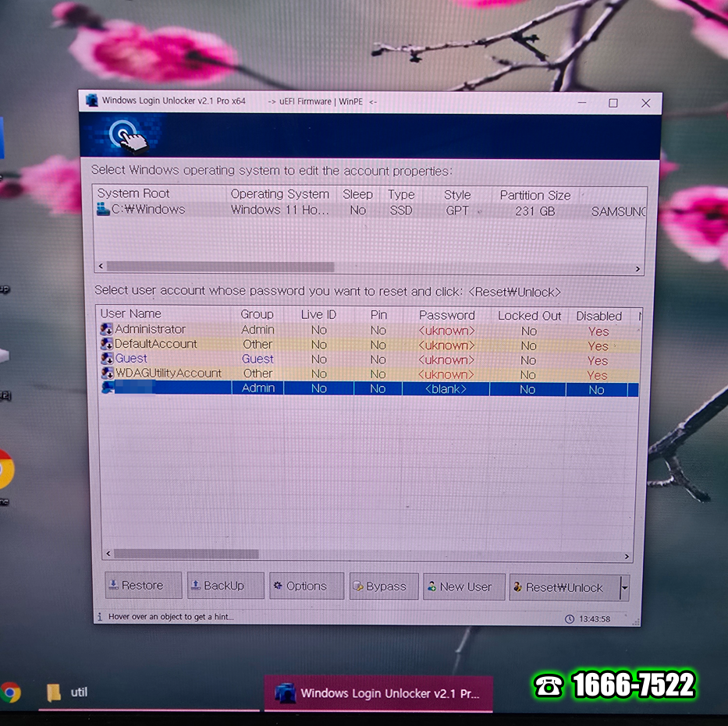Click right arrow of user list scrollbar

pyautogui.click(x=627, y=556)
